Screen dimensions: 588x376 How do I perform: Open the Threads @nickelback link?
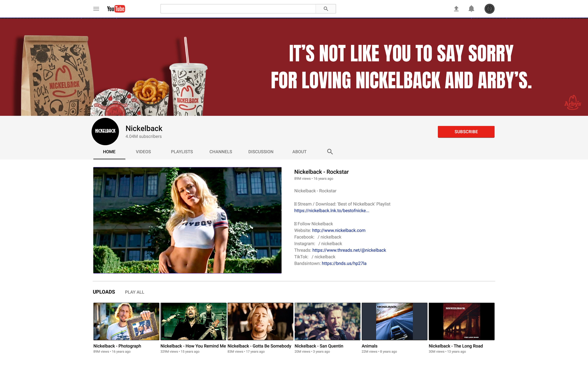tap(349, 250)
